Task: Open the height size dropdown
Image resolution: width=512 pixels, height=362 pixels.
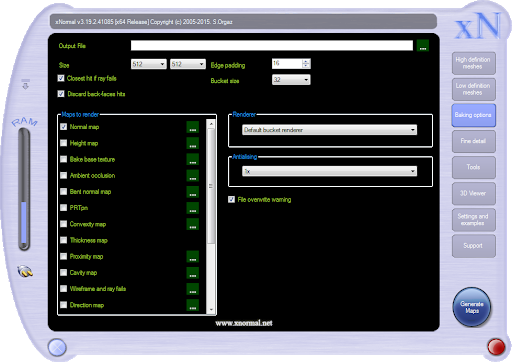Action: 188,64
